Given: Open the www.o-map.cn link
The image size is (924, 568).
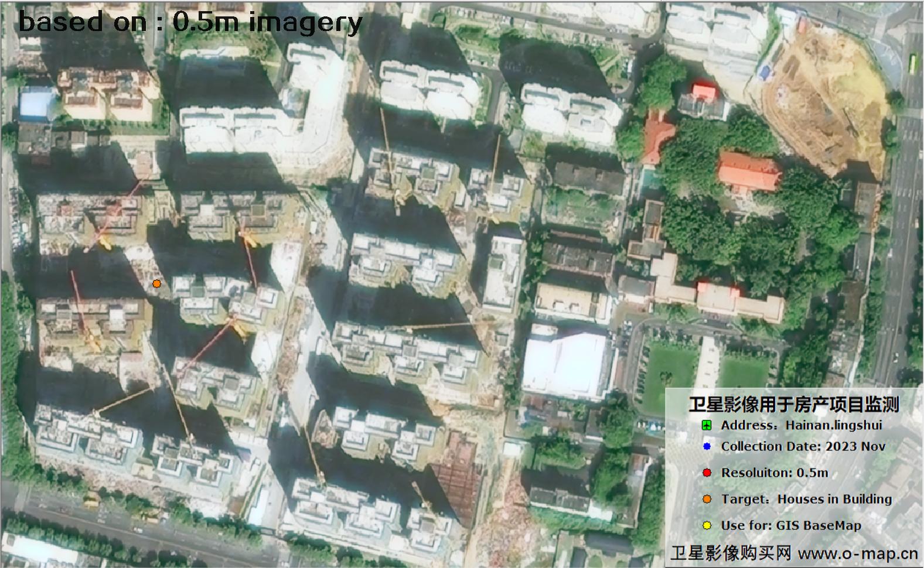Looking at the screenshot, I should [857, 553].
